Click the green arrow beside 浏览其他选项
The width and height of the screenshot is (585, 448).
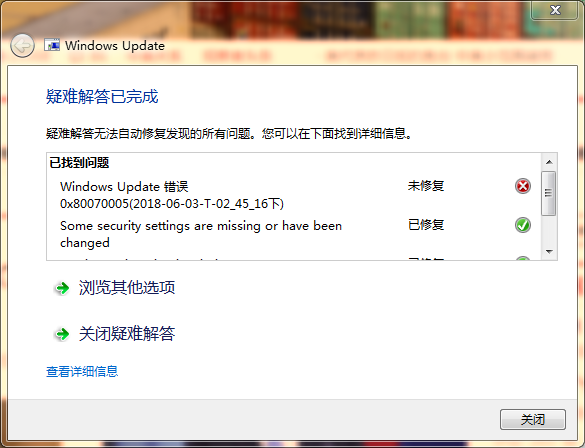(62, 288)
